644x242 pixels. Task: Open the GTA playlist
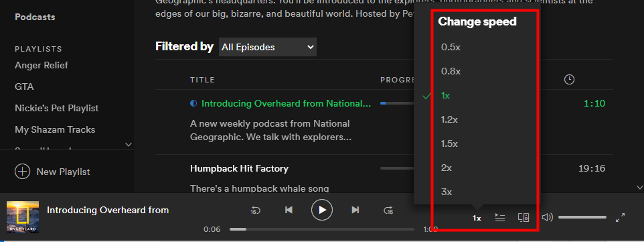pos(24,87)
